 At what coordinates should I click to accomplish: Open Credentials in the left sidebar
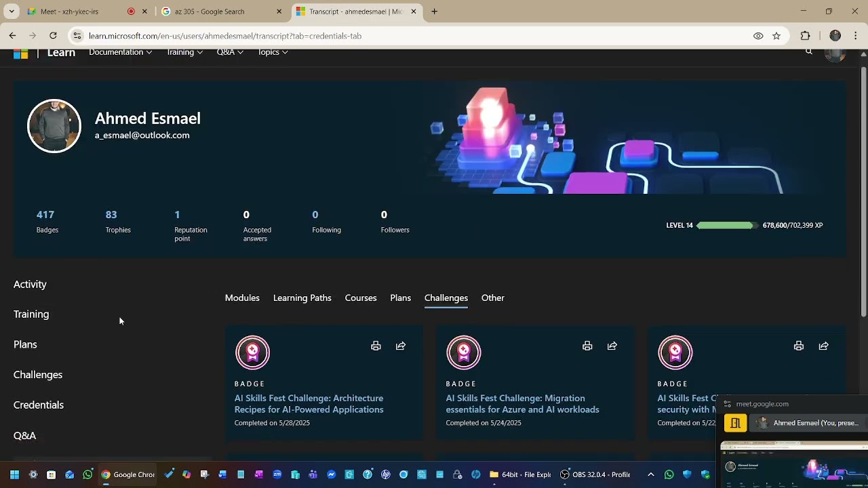(x=39, y=405)
